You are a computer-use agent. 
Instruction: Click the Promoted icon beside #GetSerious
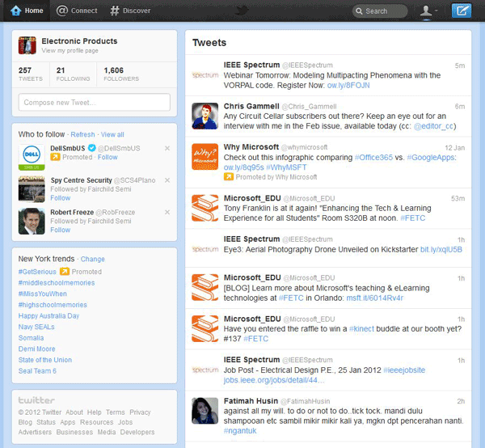click(x=65, y=272)
